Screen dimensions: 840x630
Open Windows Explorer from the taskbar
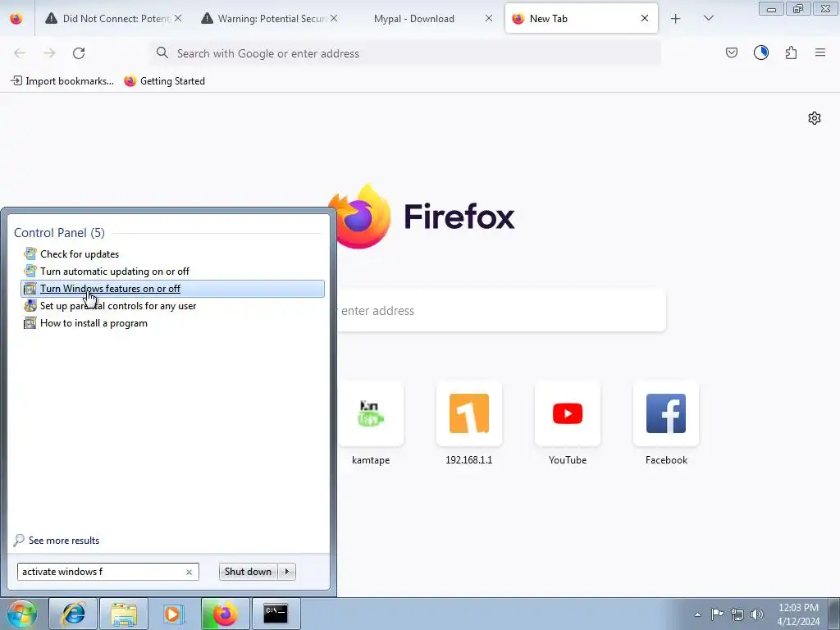point(124,614)
